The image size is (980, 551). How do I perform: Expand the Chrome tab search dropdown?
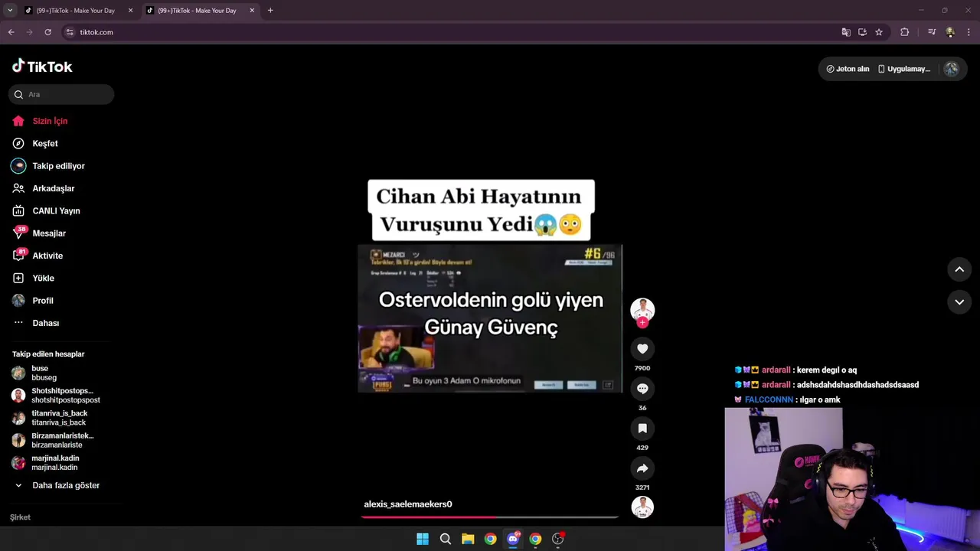tap(10, 11)
